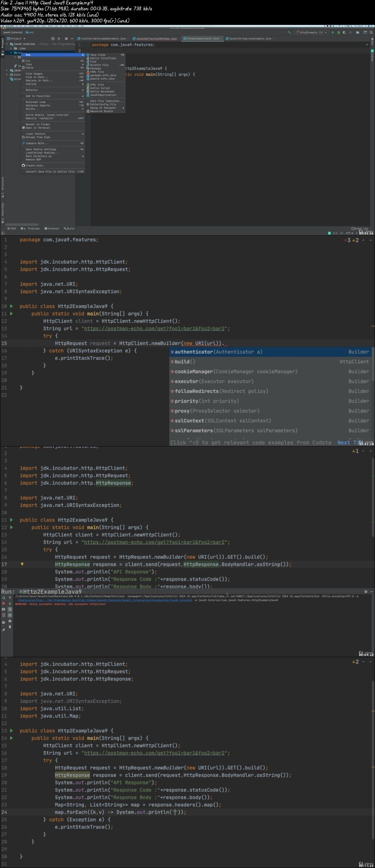
Task: Click the green Run button in toolbar
Action: pos(333,32)
